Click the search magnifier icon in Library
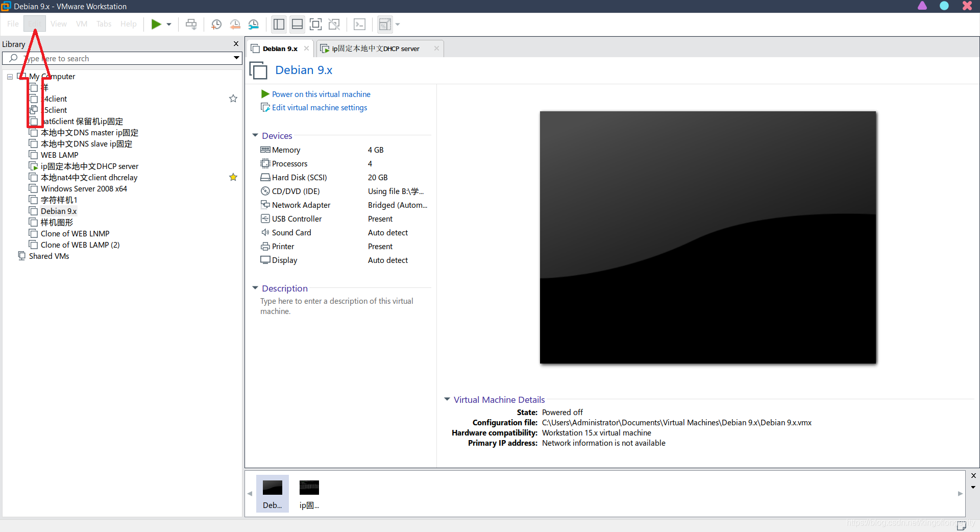This screenshot has height=532, width=980. (14, 58)
